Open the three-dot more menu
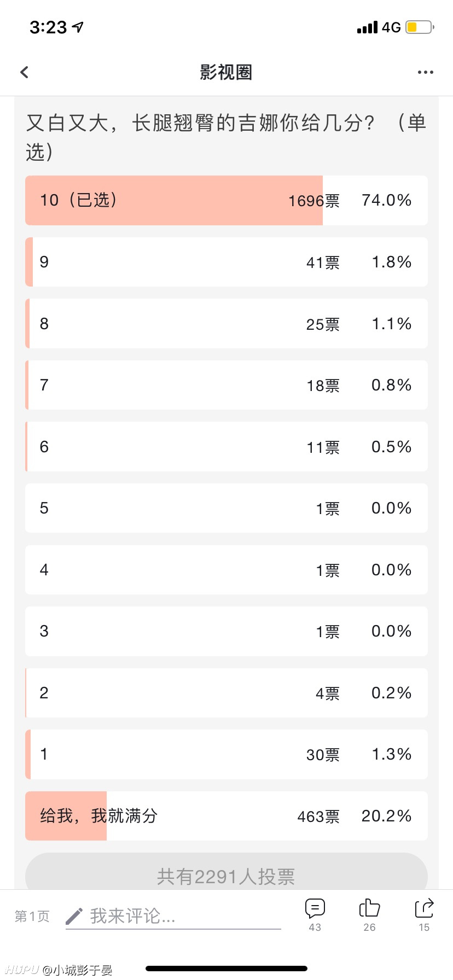Viewport: 453px width, 980px height. [x=425, y=72]
